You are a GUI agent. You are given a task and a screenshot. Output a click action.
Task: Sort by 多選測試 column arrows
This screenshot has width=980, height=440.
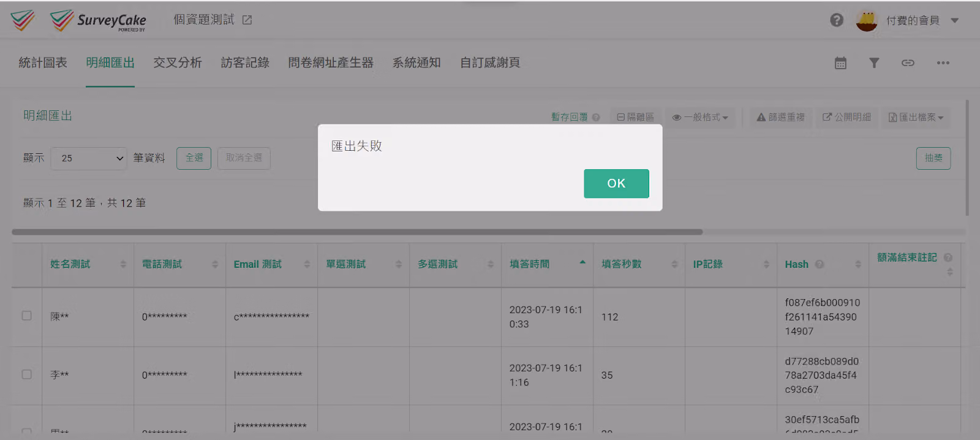tap(491, 264)
